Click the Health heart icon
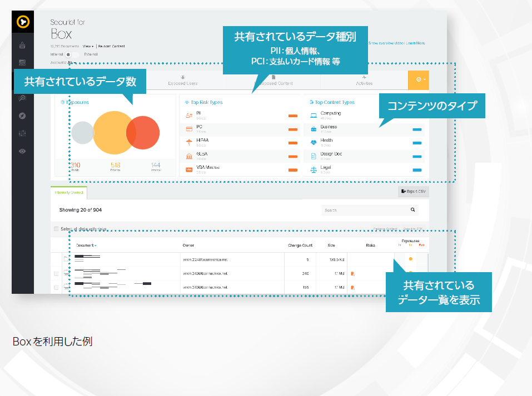532x396 pixels. click(x=314, y=142)
